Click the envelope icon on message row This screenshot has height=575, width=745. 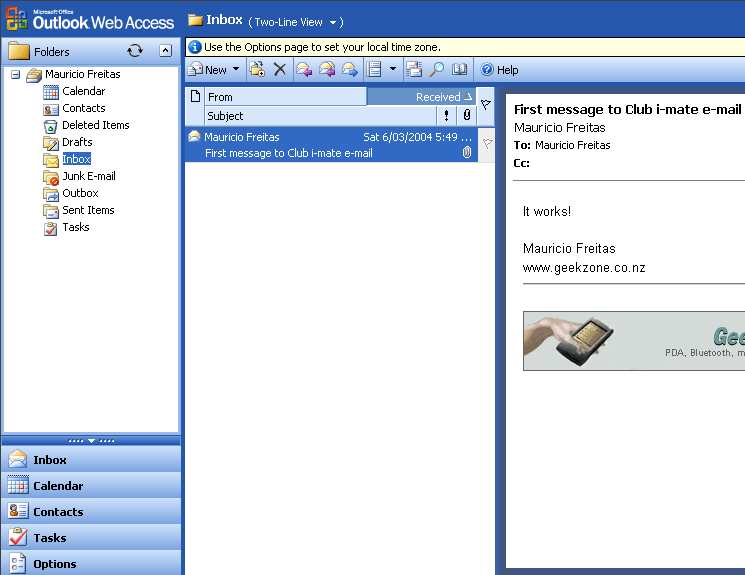pyautogui.click(x=194, y=136)
